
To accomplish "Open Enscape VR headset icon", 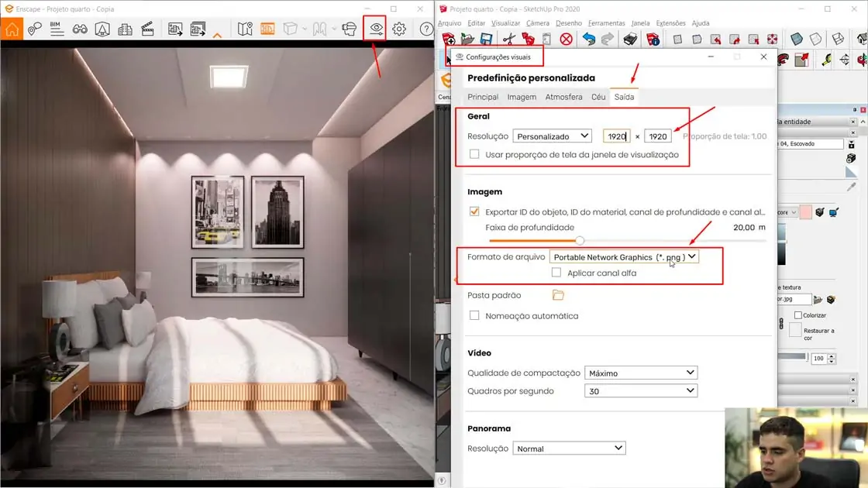I will point(349,29).
